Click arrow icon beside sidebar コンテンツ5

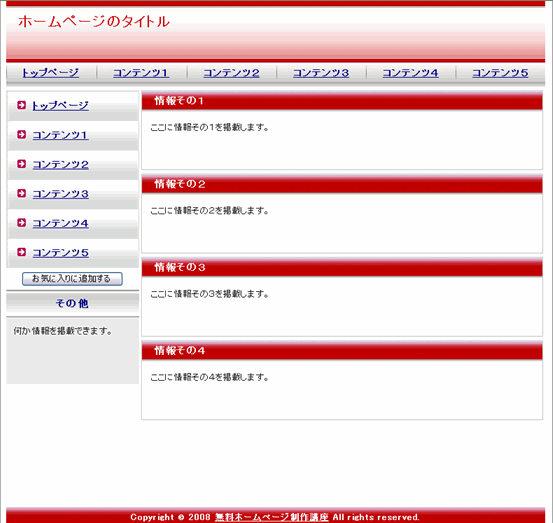(x=22, y=252)
